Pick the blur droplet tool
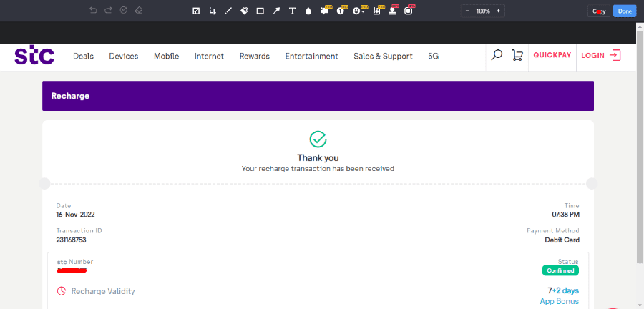The height and width of the screenshot is (309, 644). coord(308,11)
